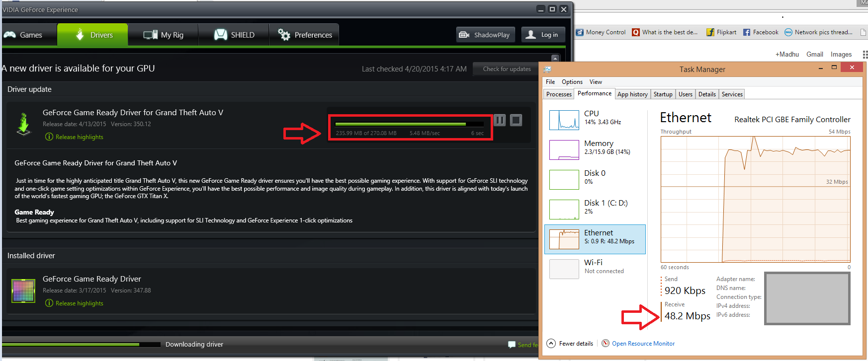Screen dimensions: 868x361
Task: Open the Options menu in Task Manager
Action: [x=572, y=82]
